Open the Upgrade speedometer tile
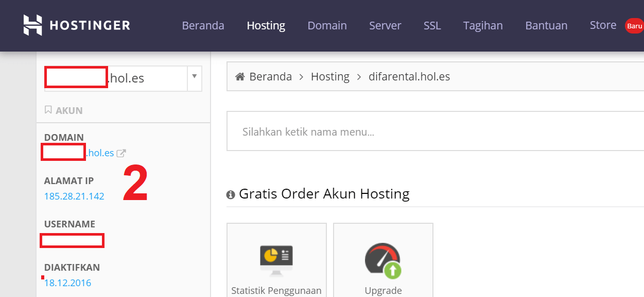This screenshot has height=297, width=644. coord(383,260)
